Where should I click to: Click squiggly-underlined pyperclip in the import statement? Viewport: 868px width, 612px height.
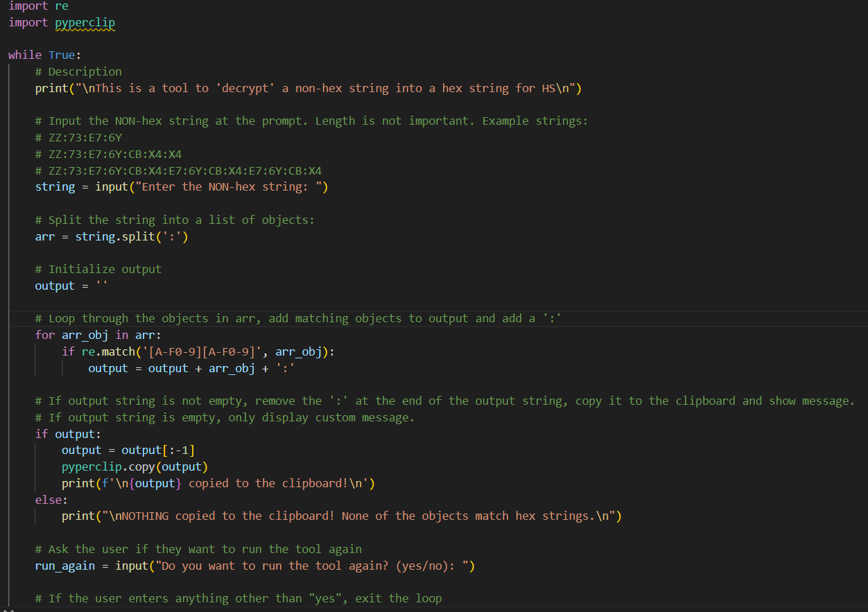pos(85,23)
